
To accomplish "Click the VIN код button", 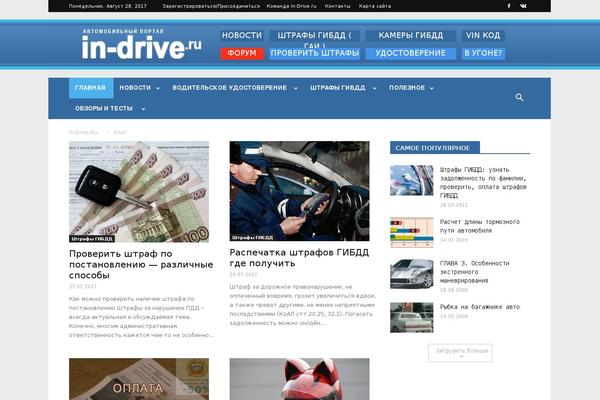I will click(483, 36).
